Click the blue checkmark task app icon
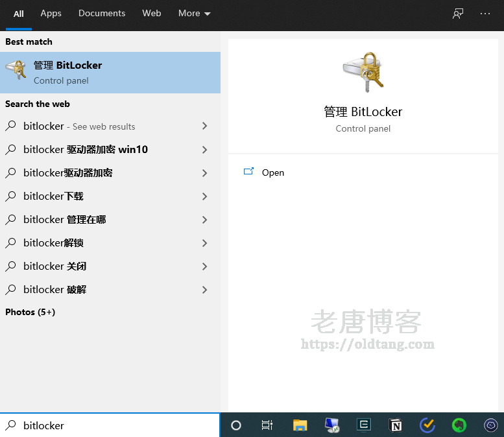Image resolution: width=504 pixels, height=437 pixels. [x=427, y=425]
